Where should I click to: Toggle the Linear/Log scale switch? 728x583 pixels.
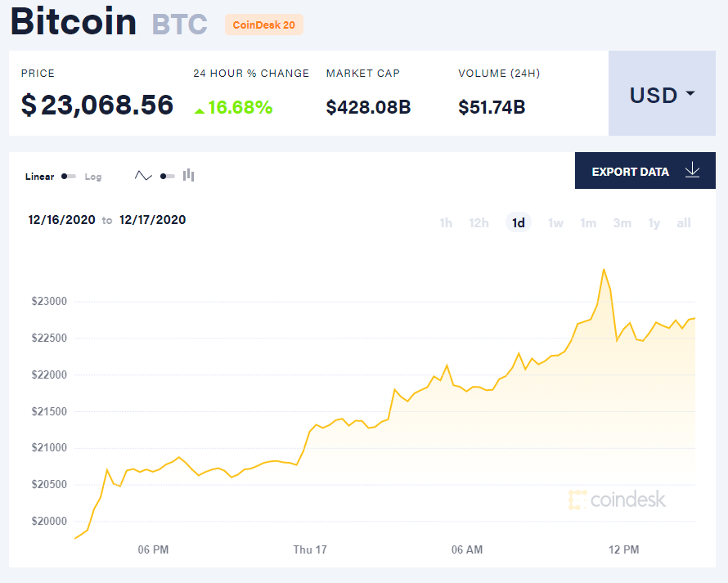tap(69, 177)
